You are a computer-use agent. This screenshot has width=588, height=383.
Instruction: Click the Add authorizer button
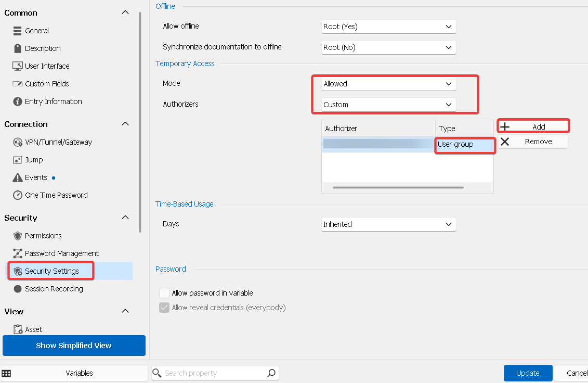tap(533, 126)
